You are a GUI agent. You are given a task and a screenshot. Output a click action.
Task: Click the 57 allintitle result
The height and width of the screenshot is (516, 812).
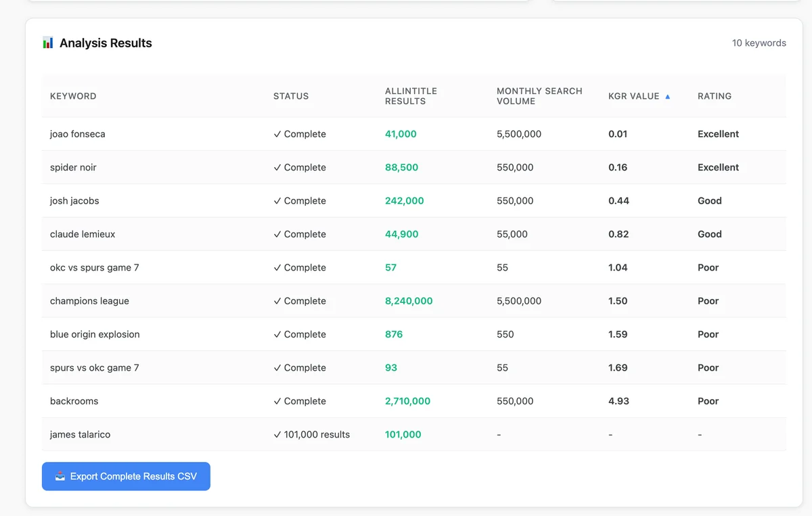tap(390, 268)
